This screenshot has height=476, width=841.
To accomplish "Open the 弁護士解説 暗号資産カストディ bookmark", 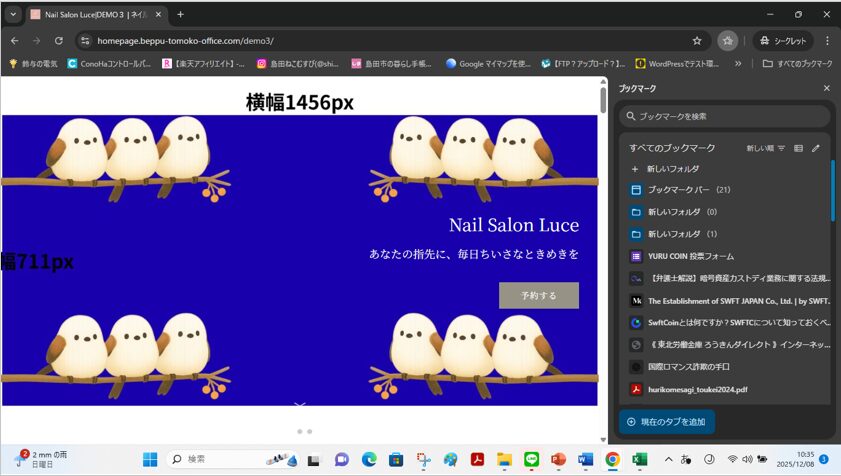I will [727, 279].
